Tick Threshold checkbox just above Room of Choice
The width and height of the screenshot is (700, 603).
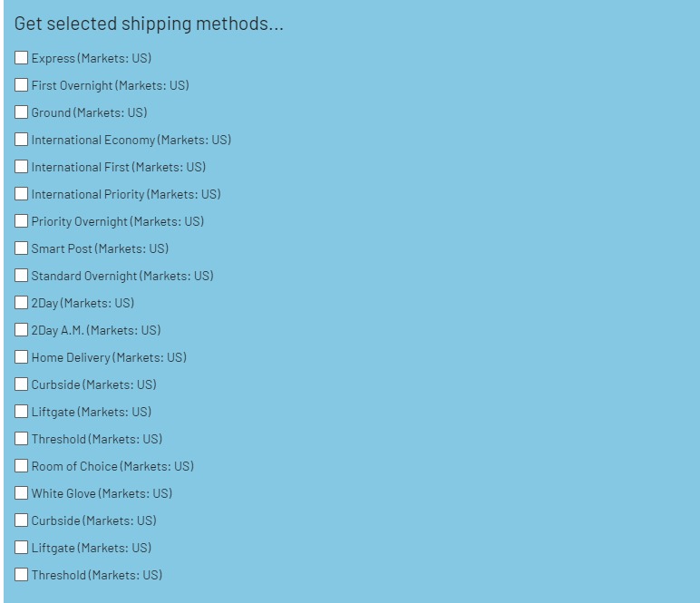pos(21,439)
